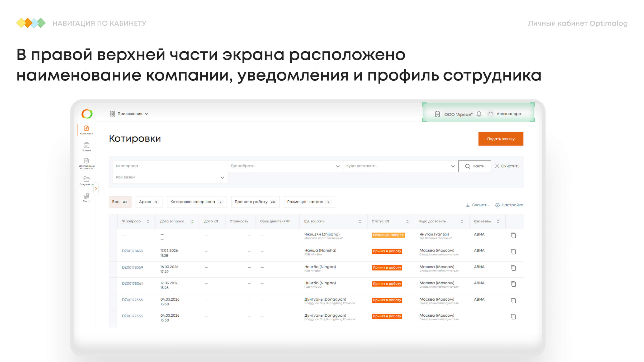
Task: Expand the sidebar with orange arrow
Action: point(96,189)
